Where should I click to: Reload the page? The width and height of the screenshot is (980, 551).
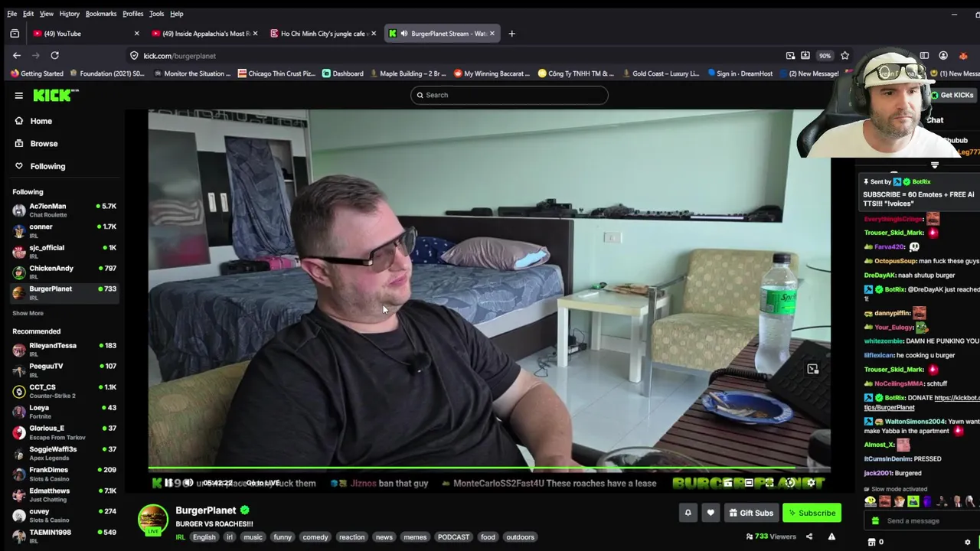point(54,56)
